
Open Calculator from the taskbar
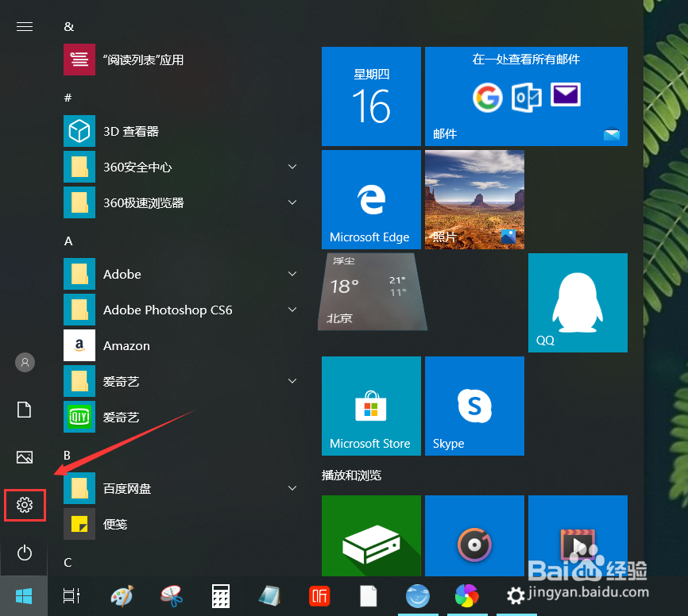(221, 596)
